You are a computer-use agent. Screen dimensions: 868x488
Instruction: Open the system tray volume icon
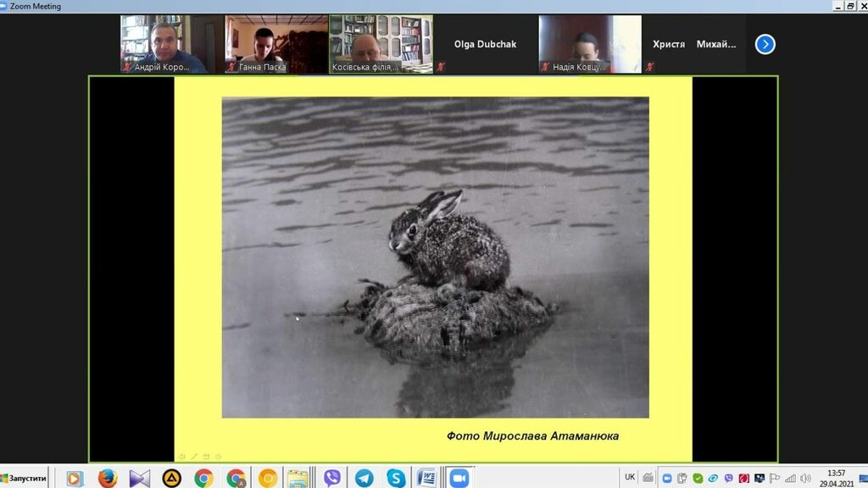(x=805, y=478)
